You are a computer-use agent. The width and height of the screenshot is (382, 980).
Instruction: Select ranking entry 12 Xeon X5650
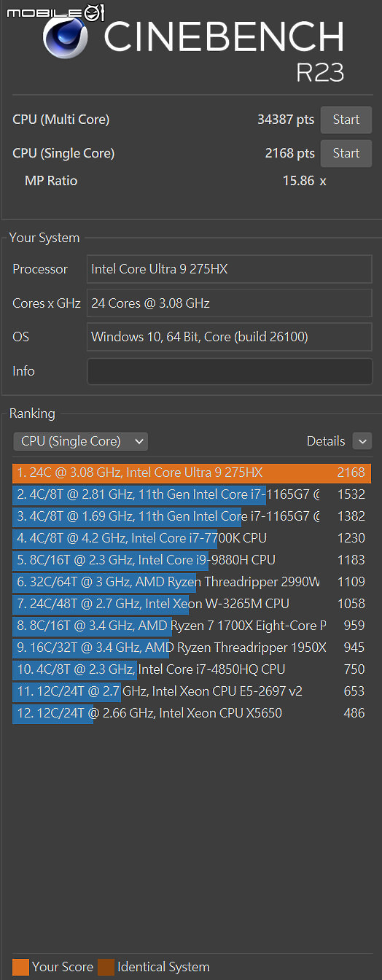(192, 713)
